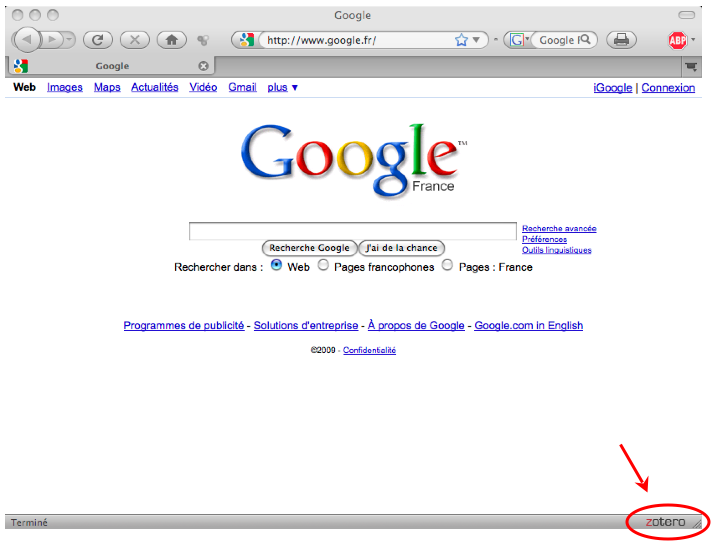
Task: Click the loading activity throbber icon
Action: [x=203, y=40]
